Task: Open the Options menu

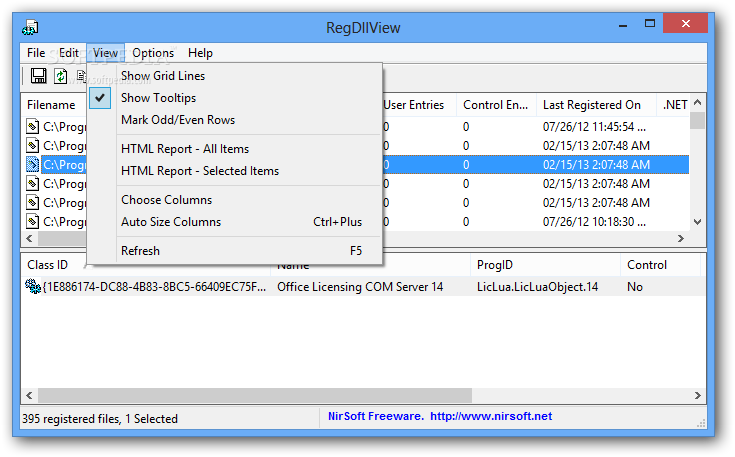Action: click(153, 52)
